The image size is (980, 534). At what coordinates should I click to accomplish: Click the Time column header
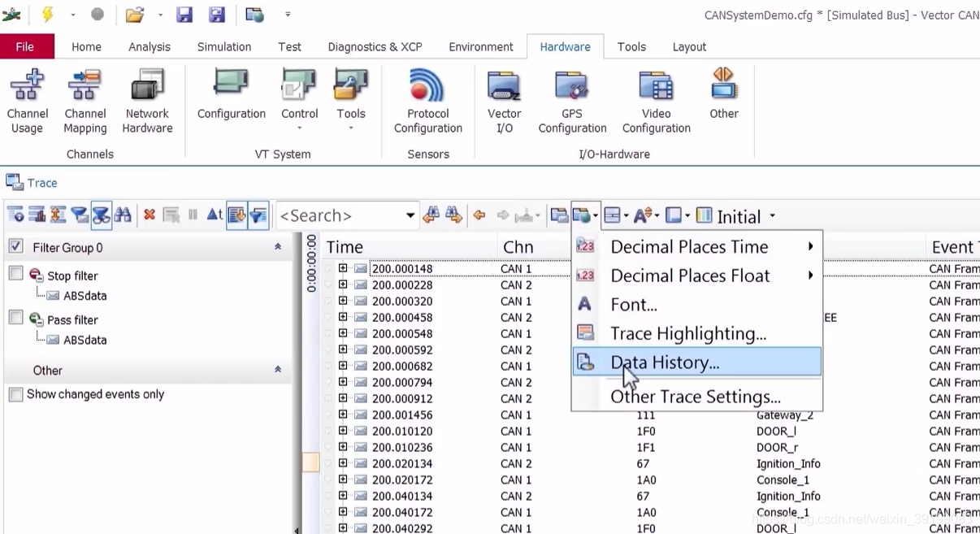(409, 246)
